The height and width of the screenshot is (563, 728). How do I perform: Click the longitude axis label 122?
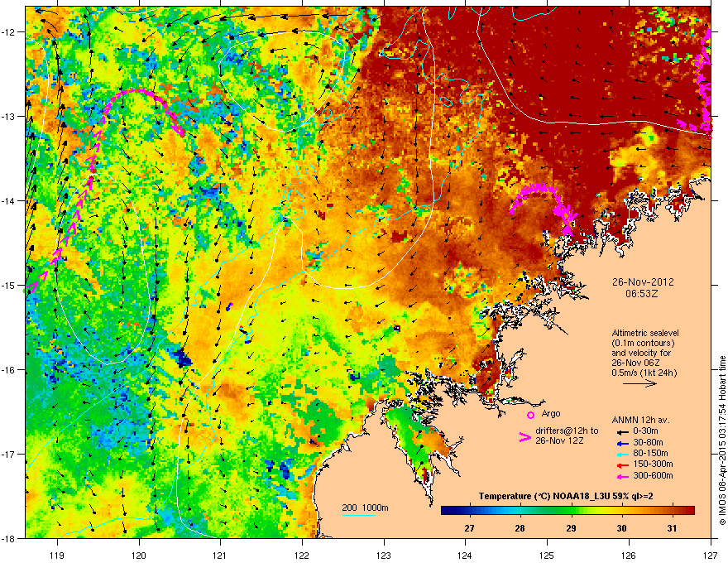click(x=302, y=555)
